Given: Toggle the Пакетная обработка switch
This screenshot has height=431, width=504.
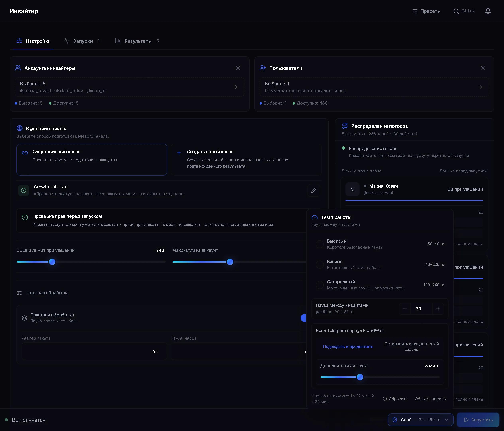Looking at the screenshot, I should click(x=304, y=318).
